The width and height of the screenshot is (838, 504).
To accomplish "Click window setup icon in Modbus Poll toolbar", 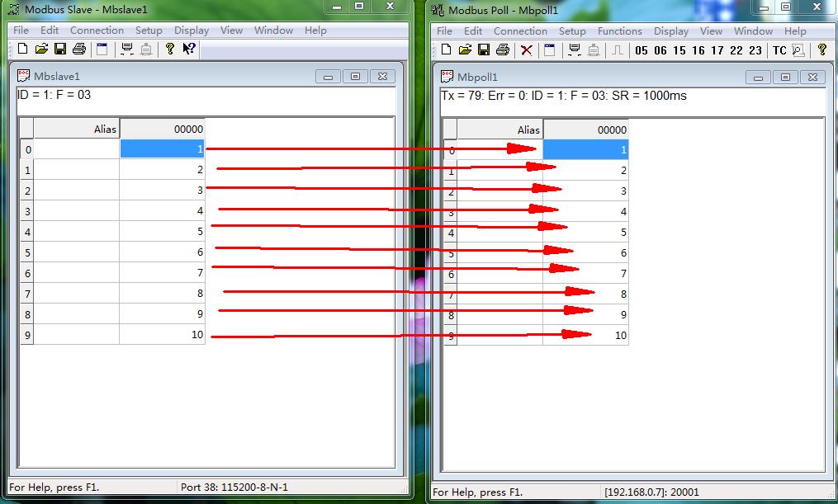I will [549, 50].
